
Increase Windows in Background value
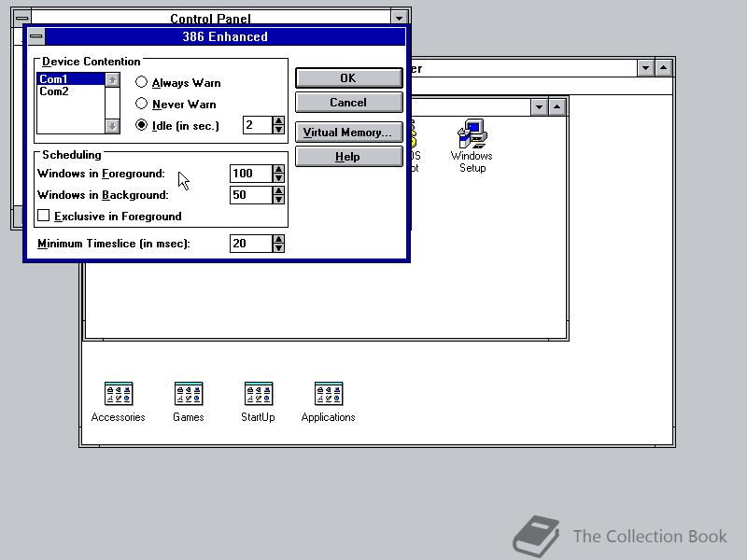(278, 190)
